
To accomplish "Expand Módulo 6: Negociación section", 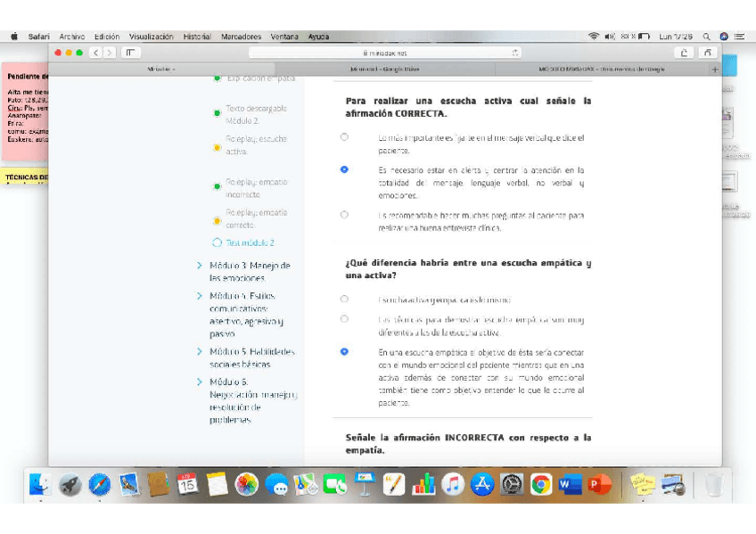I will coord(253,400).
